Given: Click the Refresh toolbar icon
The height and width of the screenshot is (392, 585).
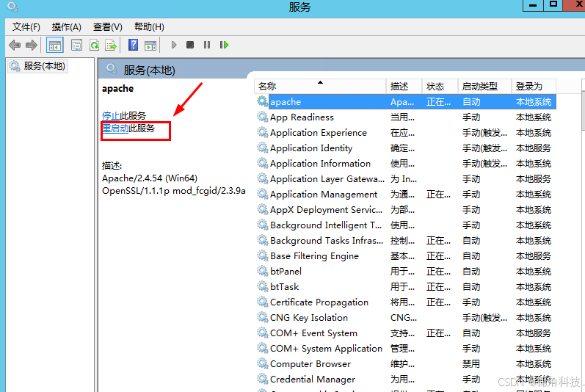Looking at the screenshot, I should (x=94, y=46).
